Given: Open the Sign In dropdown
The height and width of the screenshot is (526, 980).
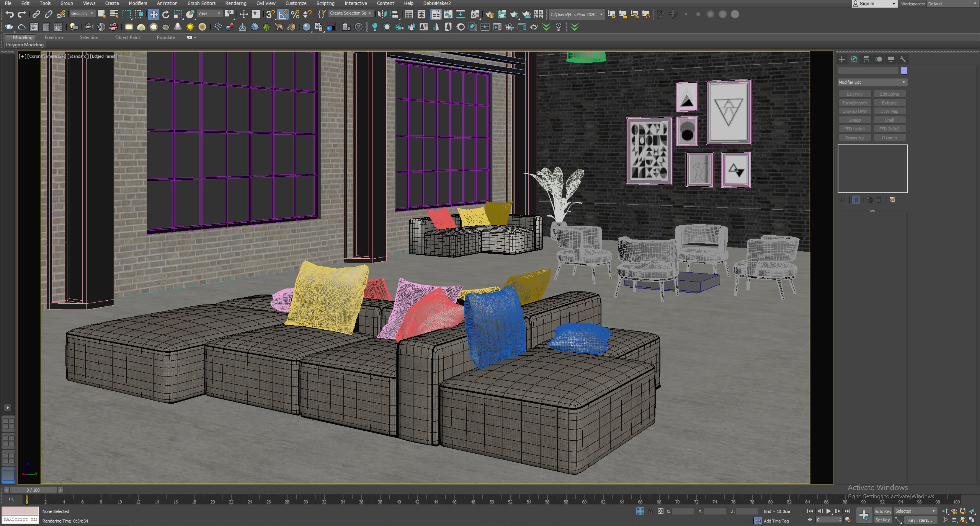Looking at the screenshot, I should (874, 4).
